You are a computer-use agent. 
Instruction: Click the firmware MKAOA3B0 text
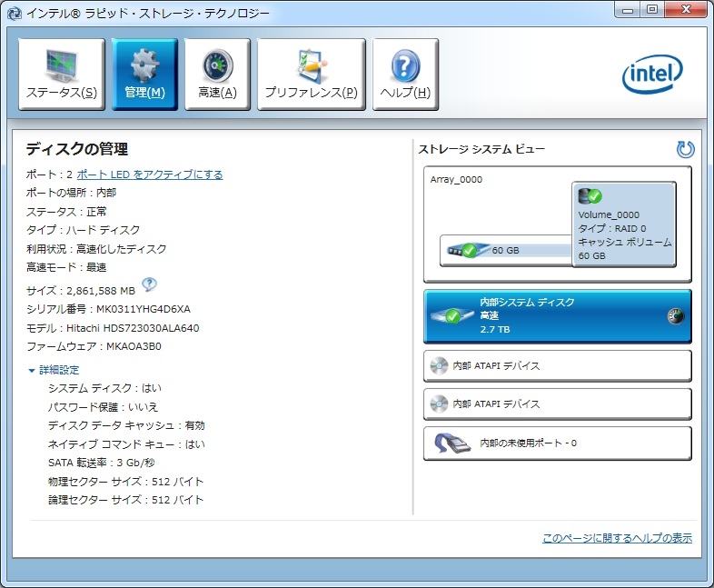click(134, 346)
